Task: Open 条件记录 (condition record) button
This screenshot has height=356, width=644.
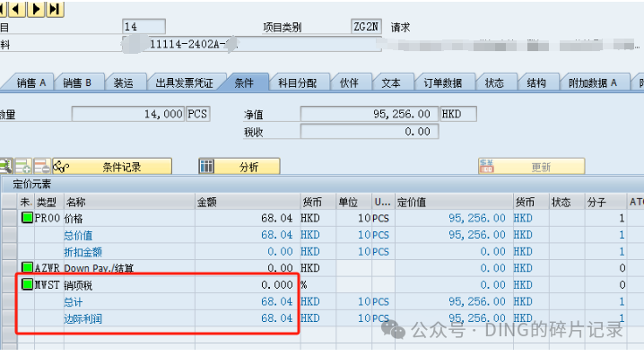Action: tap(112, 166)
